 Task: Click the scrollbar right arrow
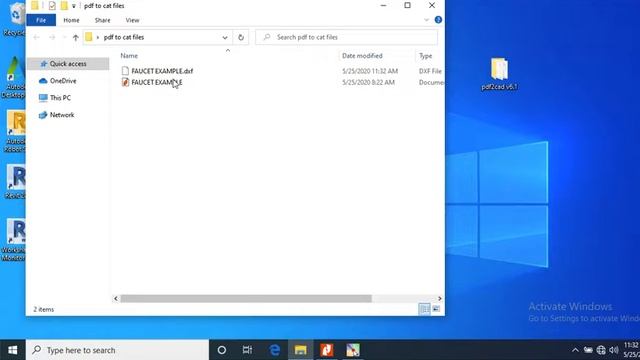(440, 298)
